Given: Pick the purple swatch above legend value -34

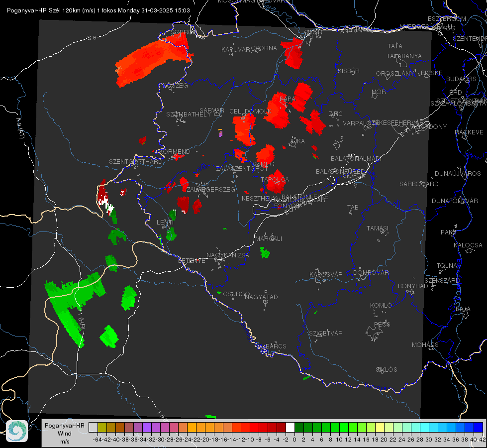Looking at the screenshot, I should (147, 428).
